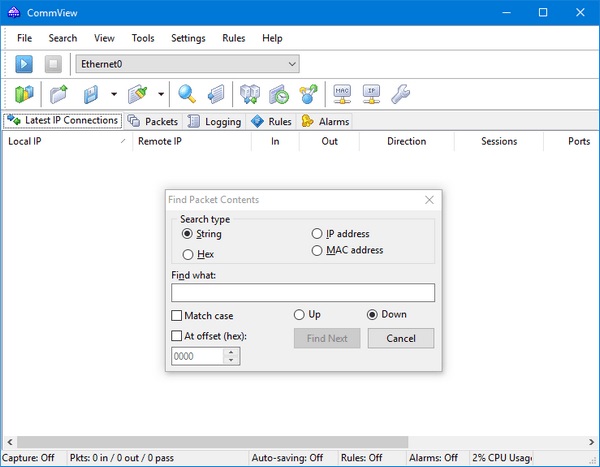The width and height of the screenshot is (600, 467).
Task: Select the Hex search type radio
Action: pyautogui.click(x=188, y=255)
